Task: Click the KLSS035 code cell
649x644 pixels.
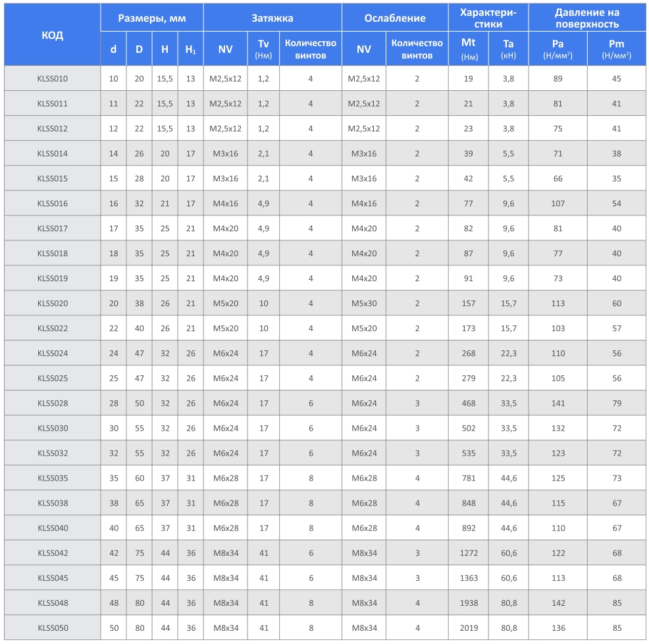Action: (x=53, y=478)
